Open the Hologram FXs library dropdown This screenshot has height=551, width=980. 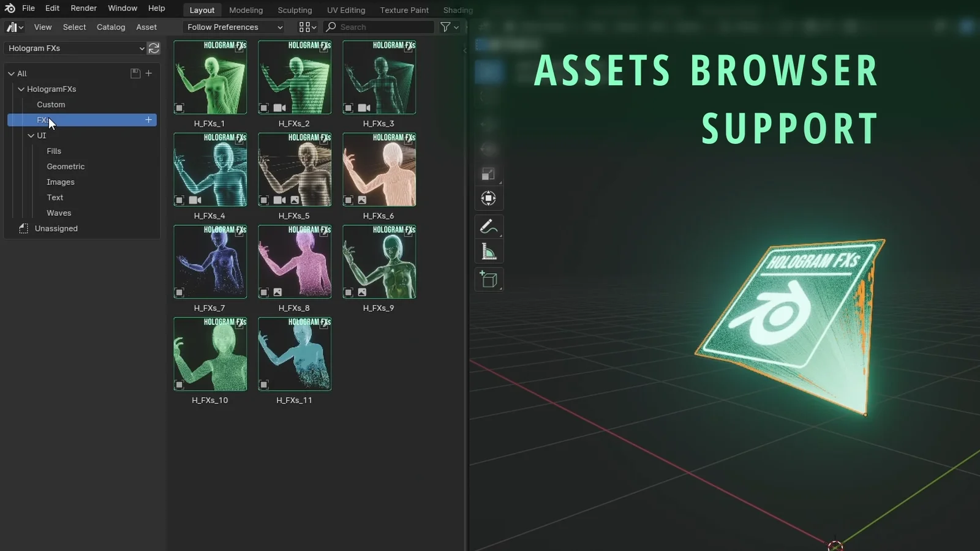click(75, 48)
